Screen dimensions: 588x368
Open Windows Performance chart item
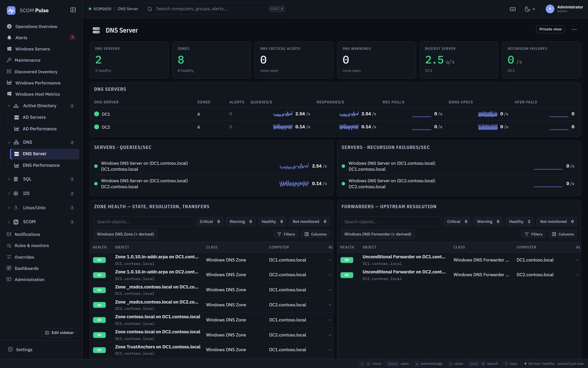[38, 83]
